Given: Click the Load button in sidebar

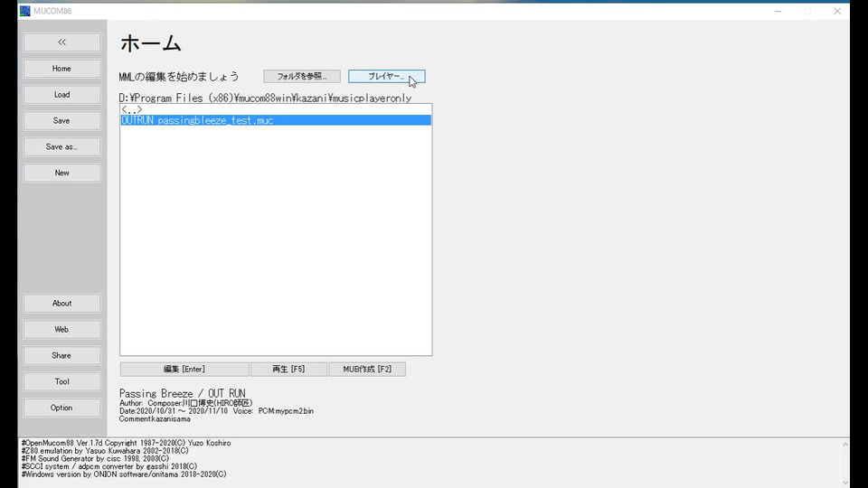Looking at the screenshot, I should pyautogui.click(x=62, y=95).
